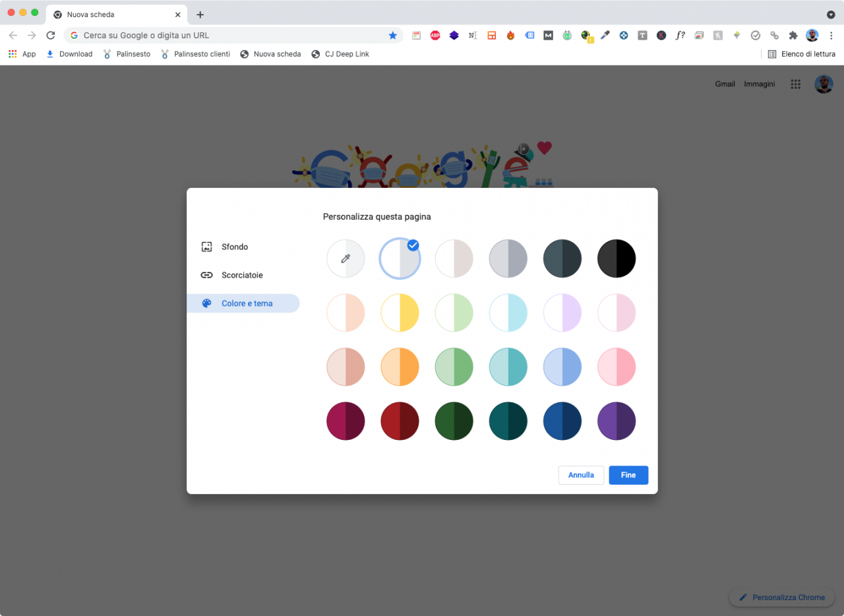Viewport: 844px width, 616px height.
Task: Open the CJ Deep Link bookmark
Action: click(340, 54)
